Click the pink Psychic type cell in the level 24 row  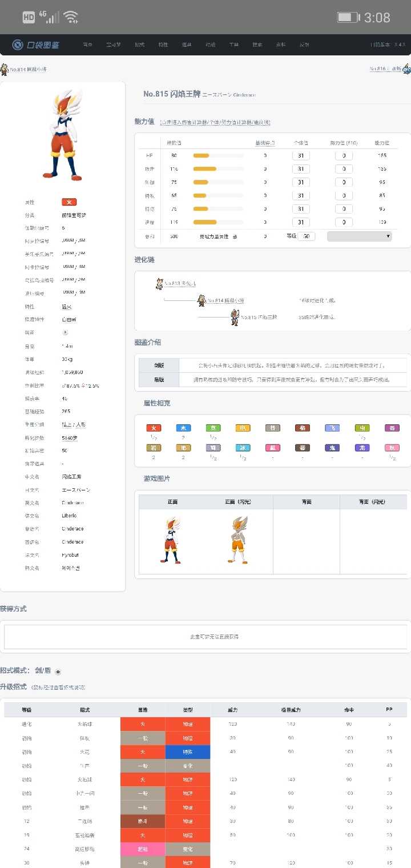click(143, 849)
